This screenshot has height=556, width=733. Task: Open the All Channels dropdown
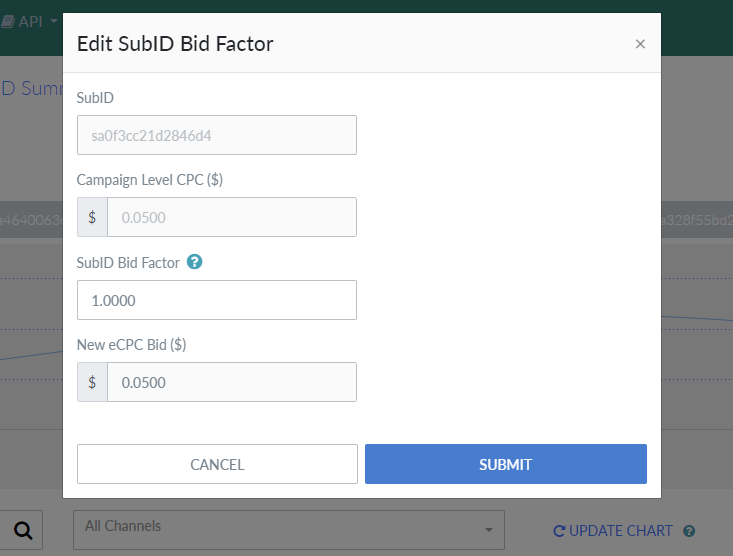pos(289,529)
